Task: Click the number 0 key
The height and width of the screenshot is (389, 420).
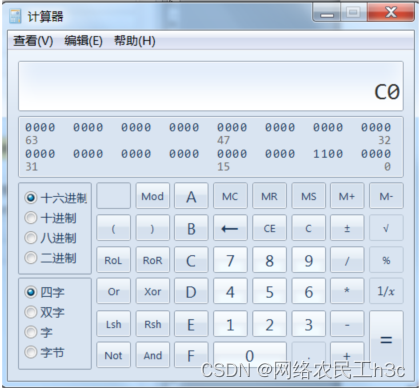Action: point(250,355)
